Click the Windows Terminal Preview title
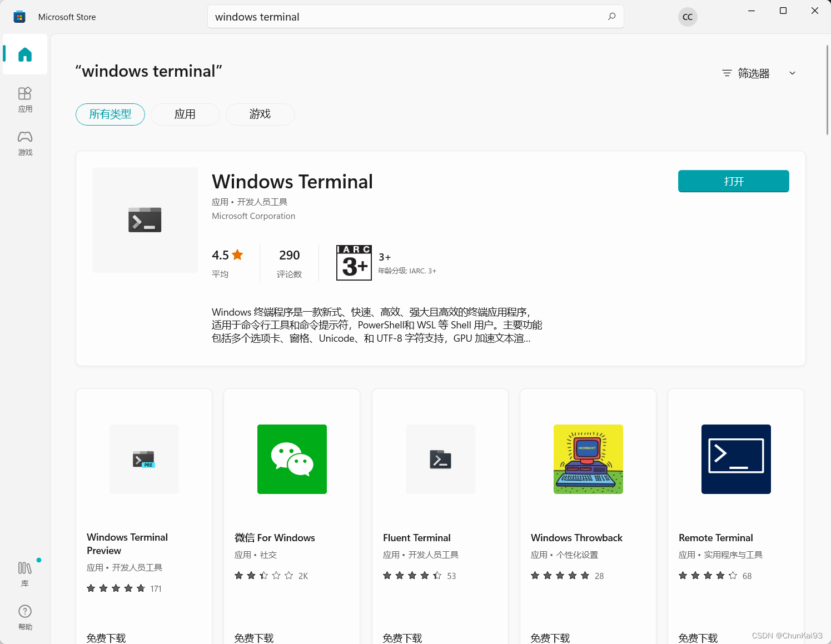Viewport: 831px width, 644px height. click(x=127, y=544)
